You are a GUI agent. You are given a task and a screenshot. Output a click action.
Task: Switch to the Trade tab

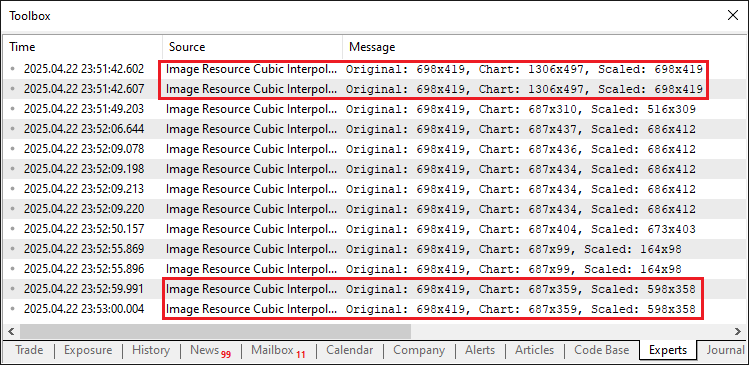coord(29,350)
